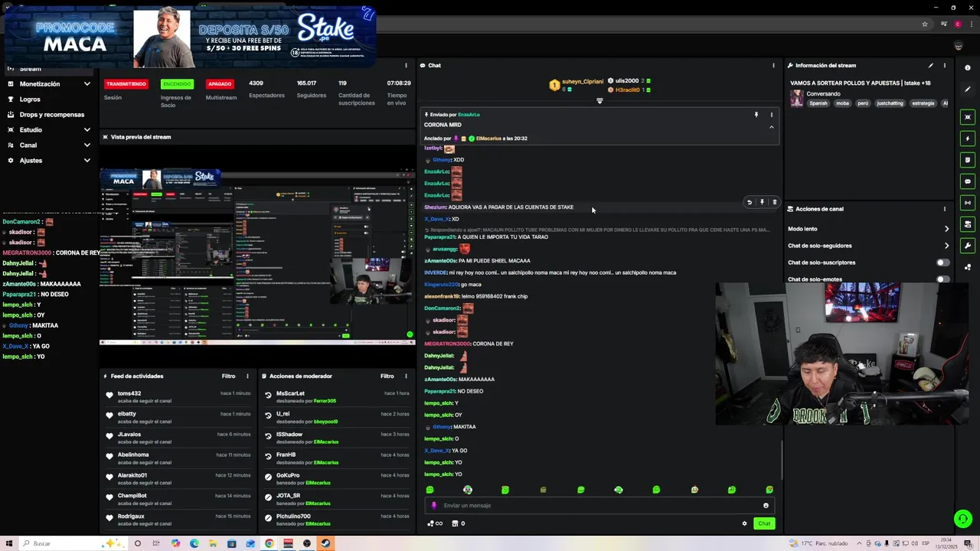Toggle the wrench widget icon in right sidebar
Screen dimensions: 980x551
point(968,246)
